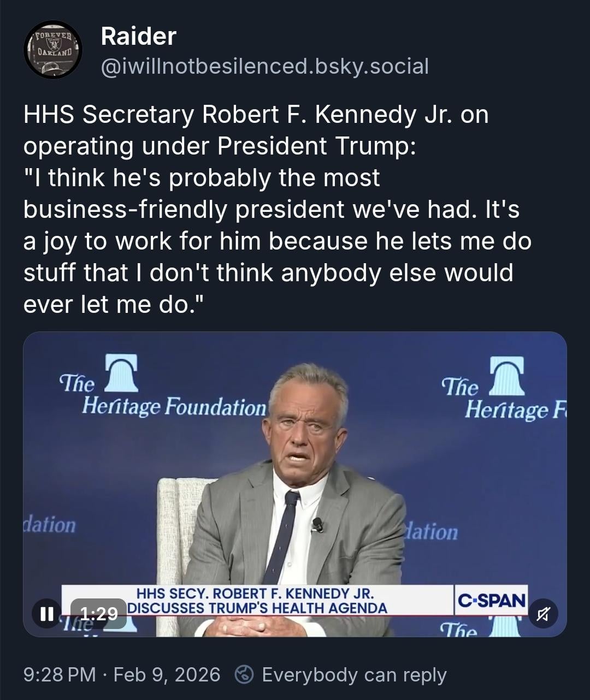Click the 1:29 video time indicator
Viewport: 590px width, 700px height.
[99, 614]
